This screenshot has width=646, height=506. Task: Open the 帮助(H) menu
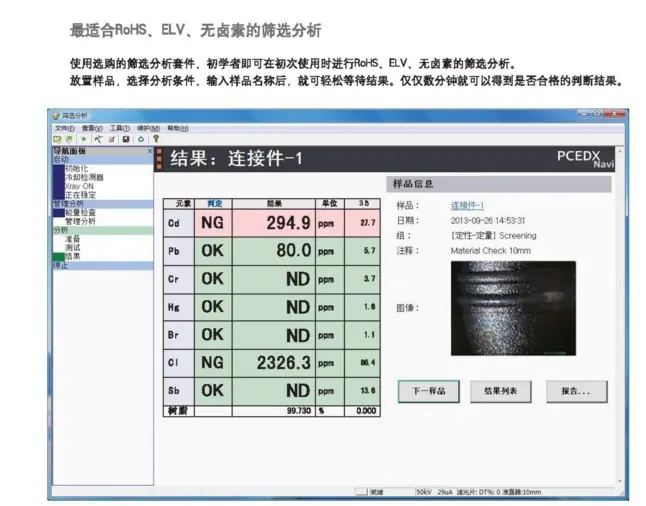[x=178, y=129]
